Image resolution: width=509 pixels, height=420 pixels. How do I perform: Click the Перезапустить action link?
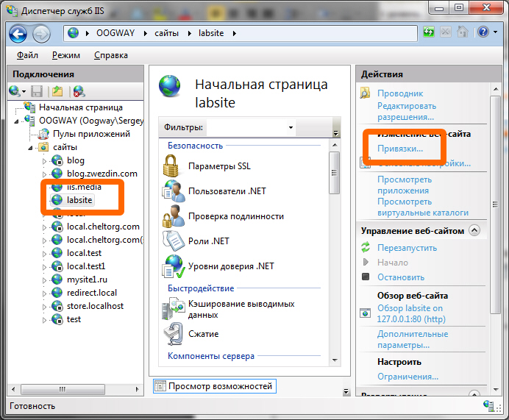pos(407,248)
